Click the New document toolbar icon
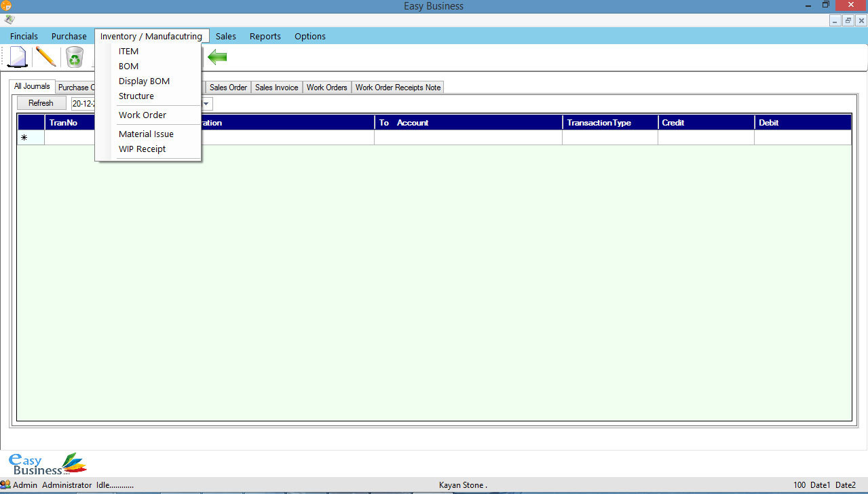 pos(18,57)
